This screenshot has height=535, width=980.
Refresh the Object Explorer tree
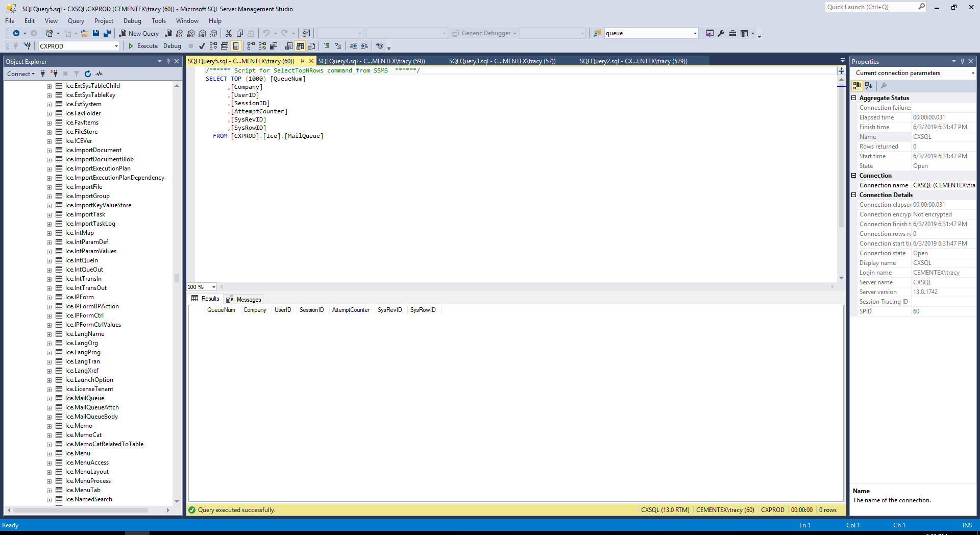[88, 74]
